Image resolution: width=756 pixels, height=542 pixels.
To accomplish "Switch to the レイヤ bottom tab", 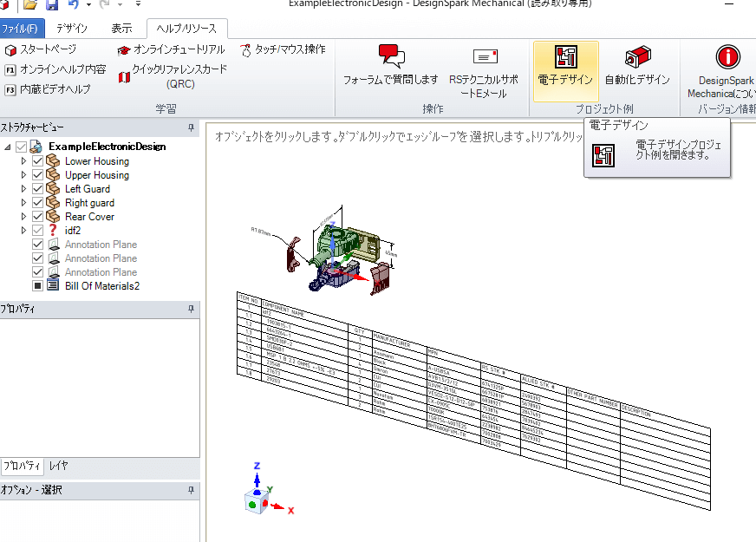I will point(59,466).
